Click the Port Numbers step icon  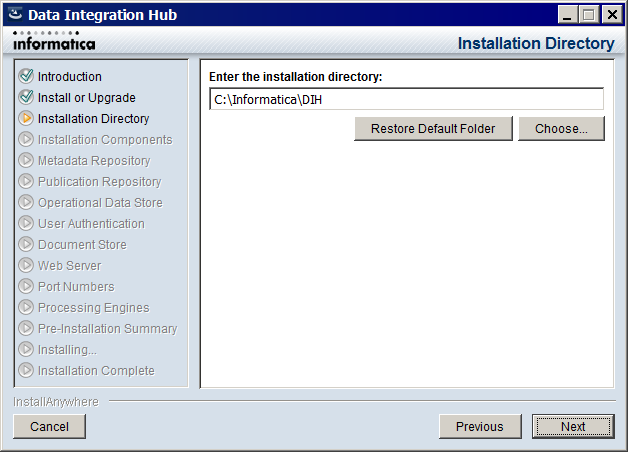(26, 286)
